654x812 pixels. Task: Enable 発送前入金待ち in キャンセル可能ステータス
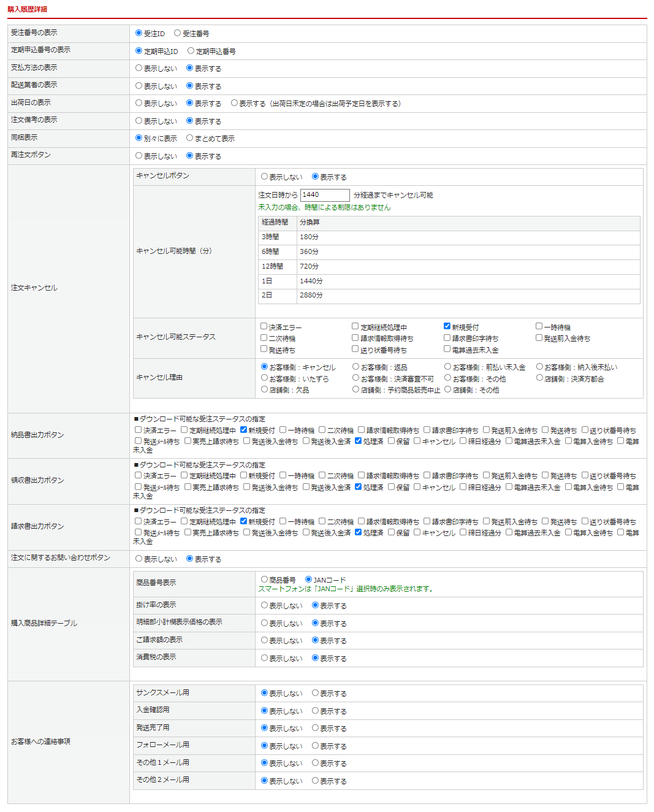pos(539,337)
